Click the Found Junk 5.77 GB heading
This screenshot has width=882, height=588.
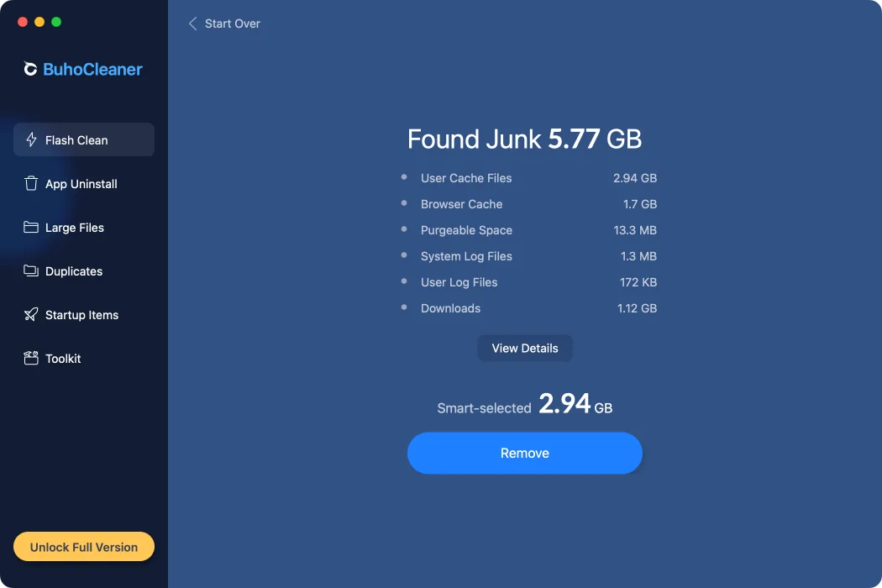tap(525, 139)
